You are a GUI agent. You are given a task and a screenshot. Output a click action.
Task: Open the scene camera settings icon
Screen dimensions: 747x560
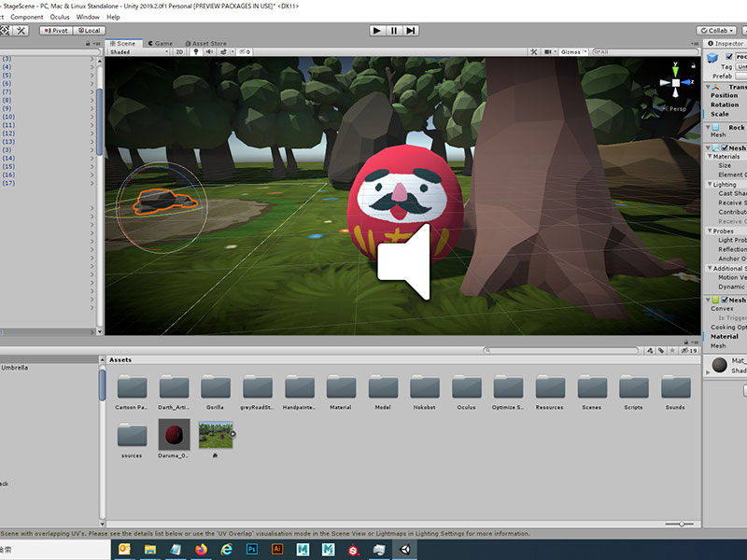pyautogui.click(x=548, y=52)
